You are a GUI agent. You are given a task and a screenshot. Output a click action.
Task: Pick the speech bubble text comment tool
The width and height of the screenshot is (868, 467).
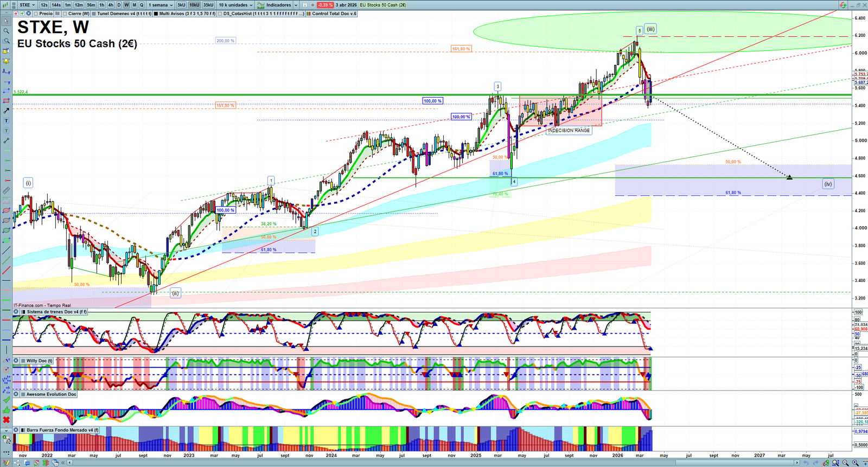[x=6, y=131]
